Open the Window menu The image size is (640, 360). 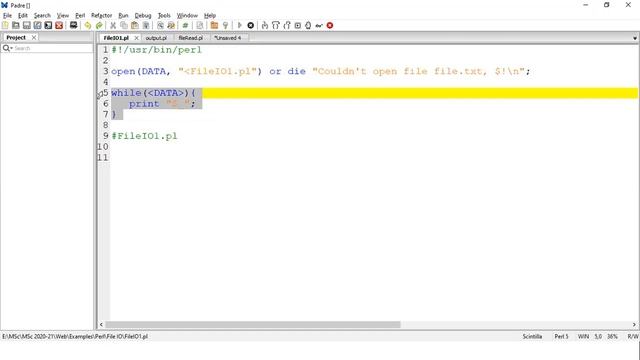click(x=187, y=16)
